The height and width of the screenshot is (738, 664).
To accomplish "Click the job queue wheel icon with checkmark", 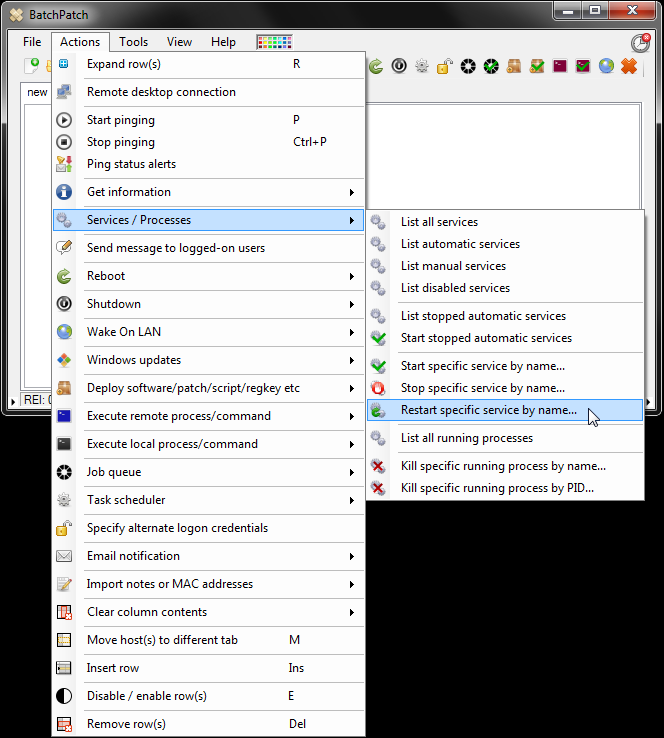I will tap(491, 66).
